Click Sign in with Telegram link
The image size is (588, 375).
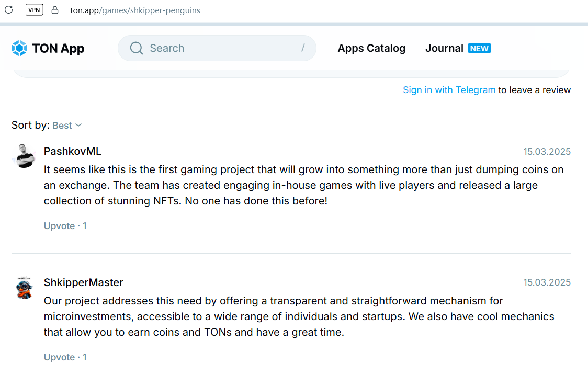pyautogui.click(x=449, y=90)
